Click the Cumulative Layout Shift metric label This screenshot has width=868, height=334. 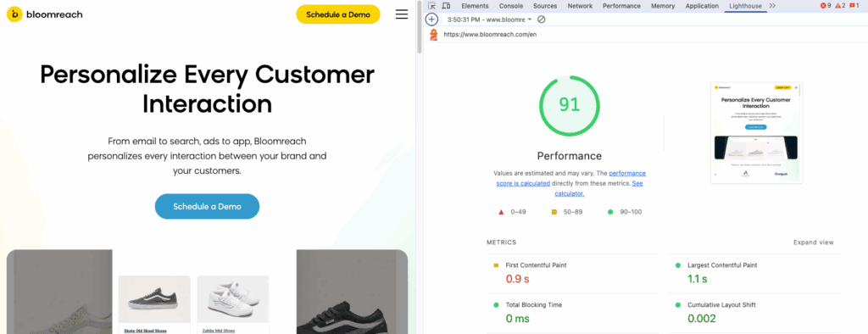[721, 304]
